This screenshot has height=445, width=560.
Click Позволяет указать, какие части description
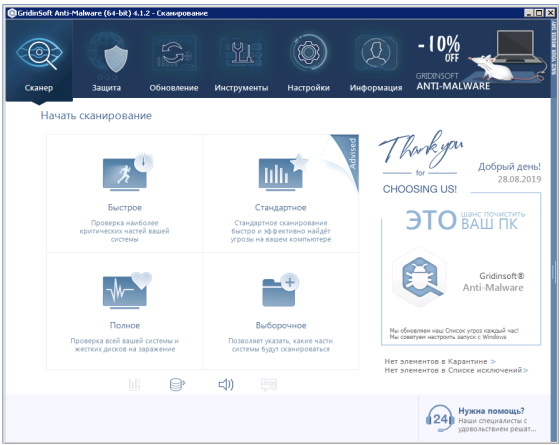coord(280,345)
